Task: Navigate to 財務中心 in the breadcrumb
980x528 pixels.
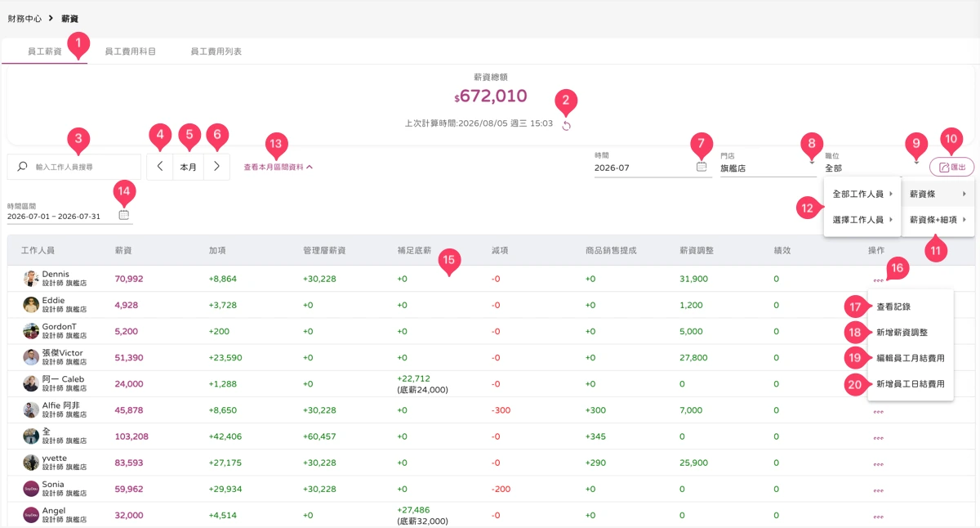Action: coord(24,18)
